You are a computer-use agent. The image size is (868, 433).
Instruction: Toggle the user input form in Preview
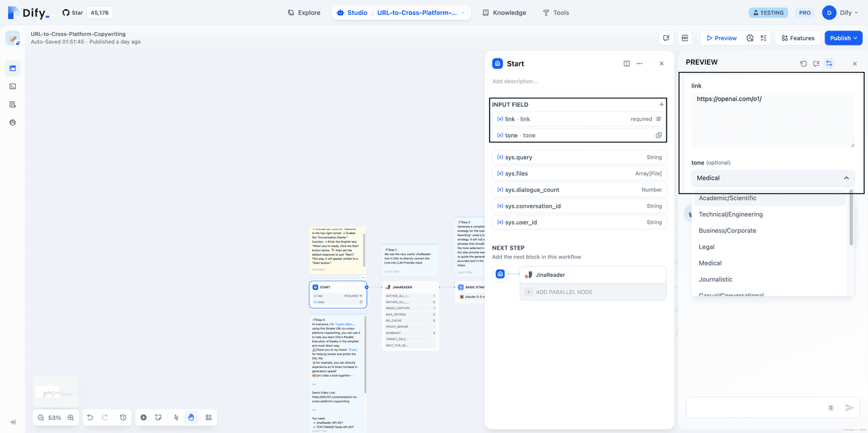pos(829,63)
